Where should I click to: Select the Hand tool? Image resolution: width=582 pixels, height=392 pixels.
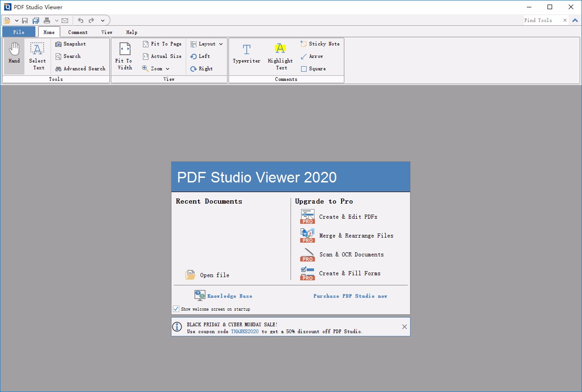[x=13, y=55]
